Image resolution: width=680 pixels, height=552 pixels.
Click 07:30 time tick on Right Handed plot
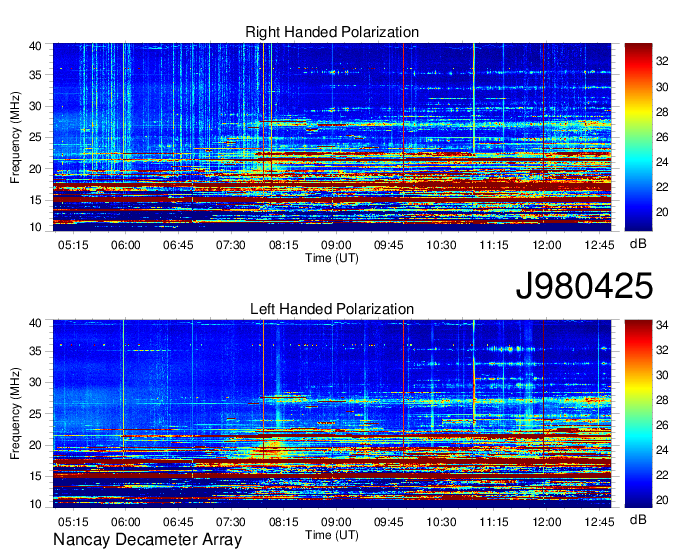tap(231, 245)
